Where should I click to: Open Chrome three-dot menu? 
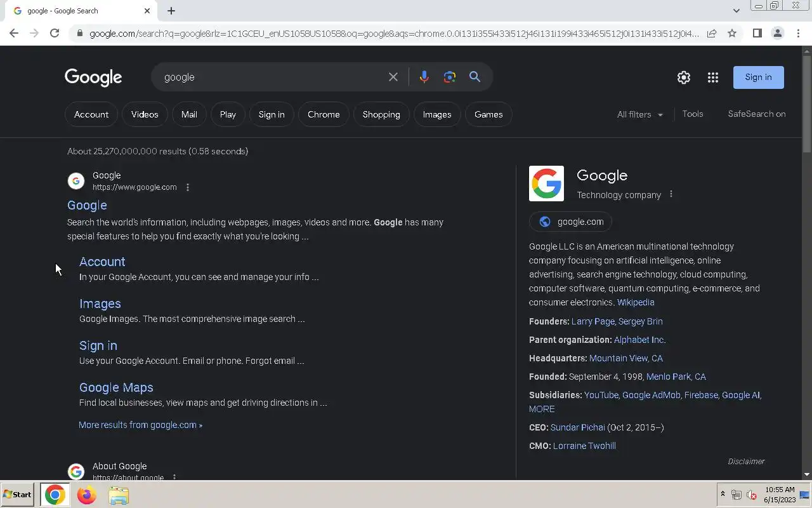click(x=797, y=33)
